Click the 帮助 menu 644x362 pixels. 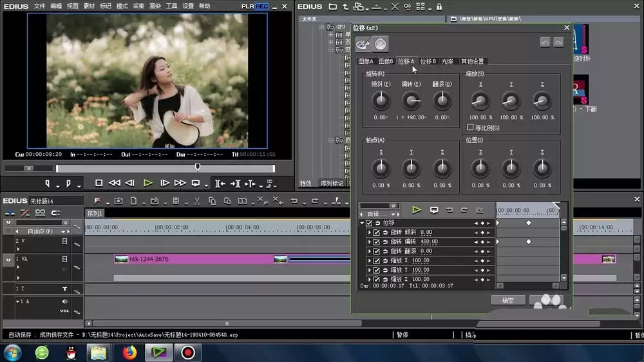tap(204, 6)
